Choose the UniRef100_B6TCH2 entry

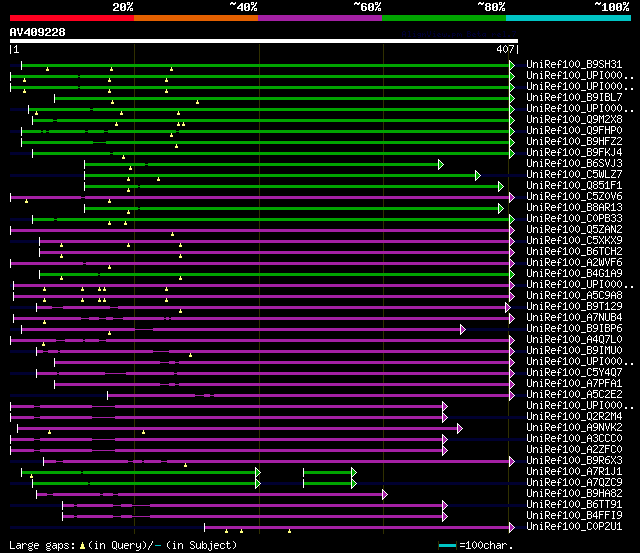click(x=574, y=252)
